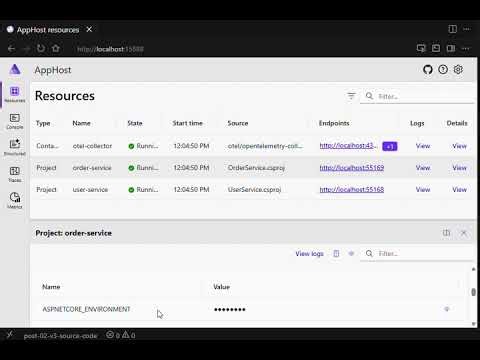480x360 pixels.
Task: Close the AppHost resources tab
Action: click(x=89, y=29)
